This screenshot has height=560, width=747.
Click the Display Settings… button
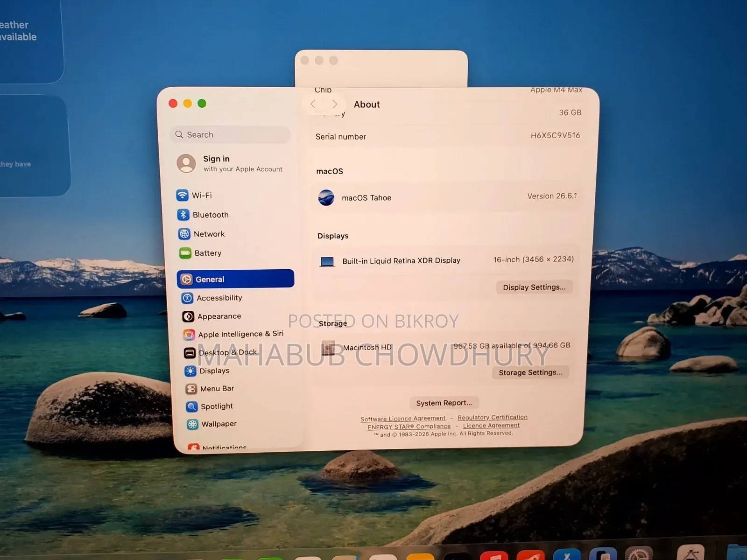point(534,287)
